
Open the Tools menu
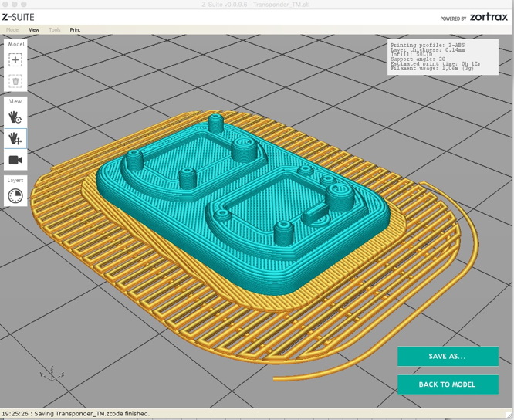(55, 30)
